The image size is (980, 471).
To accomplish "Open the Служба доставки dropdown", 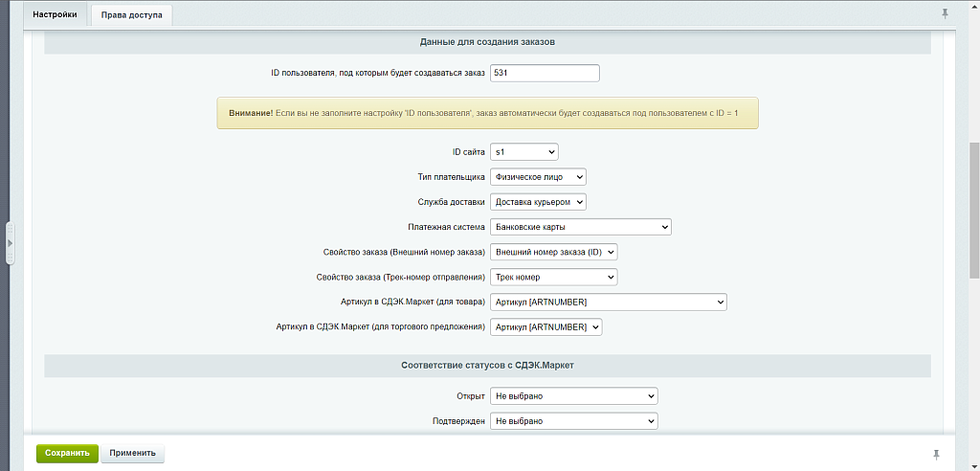I will click(x=537, y=202).
